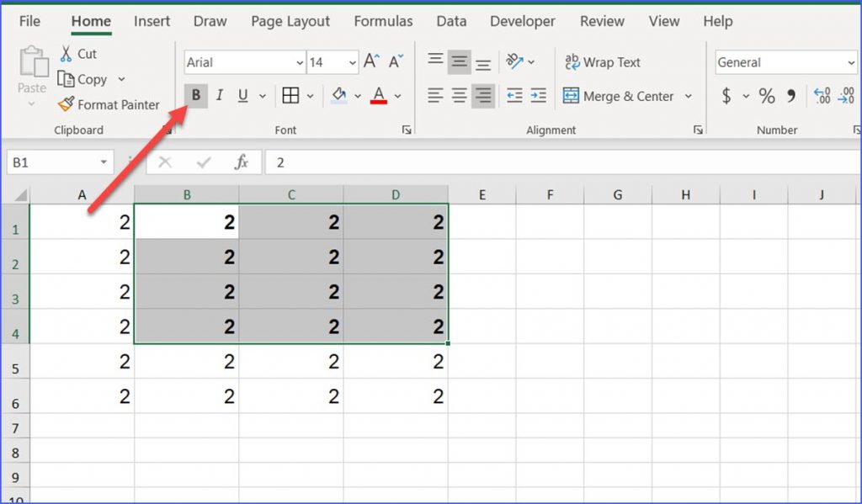Viewport: 862px width, 504px height.
Task: Select the Italic formatting icon
Action: tap(219, 95)
